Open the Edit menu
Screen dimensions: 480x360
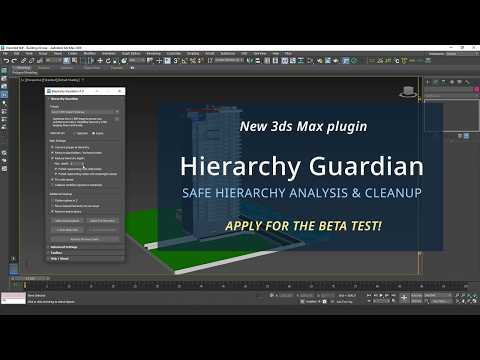point(17,54)
